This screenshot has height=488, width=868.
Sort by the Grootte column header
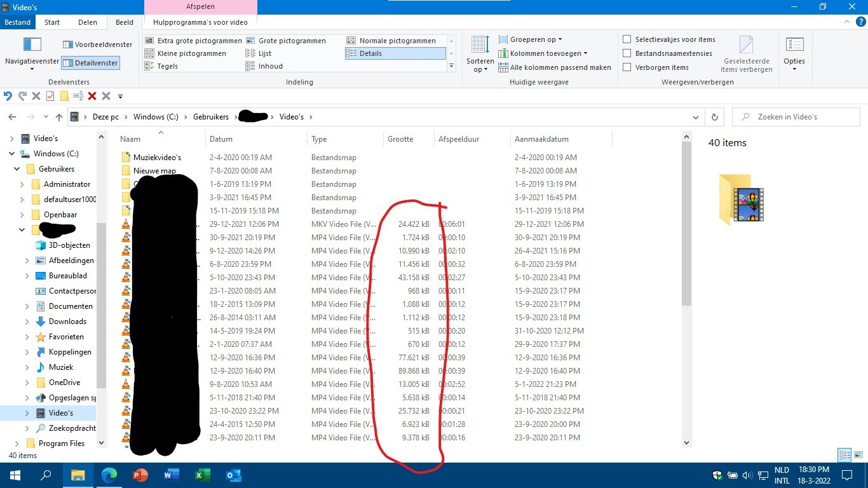pos(408,139)
